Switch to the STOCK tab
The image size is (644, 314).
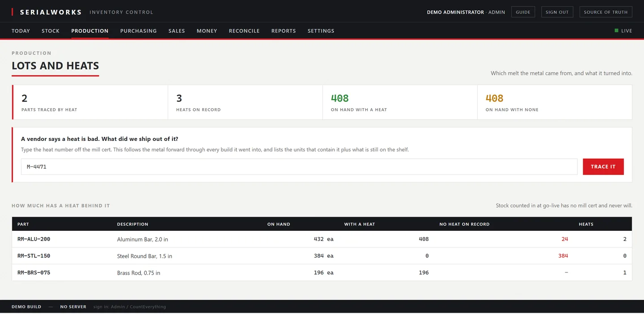(51, 31)
